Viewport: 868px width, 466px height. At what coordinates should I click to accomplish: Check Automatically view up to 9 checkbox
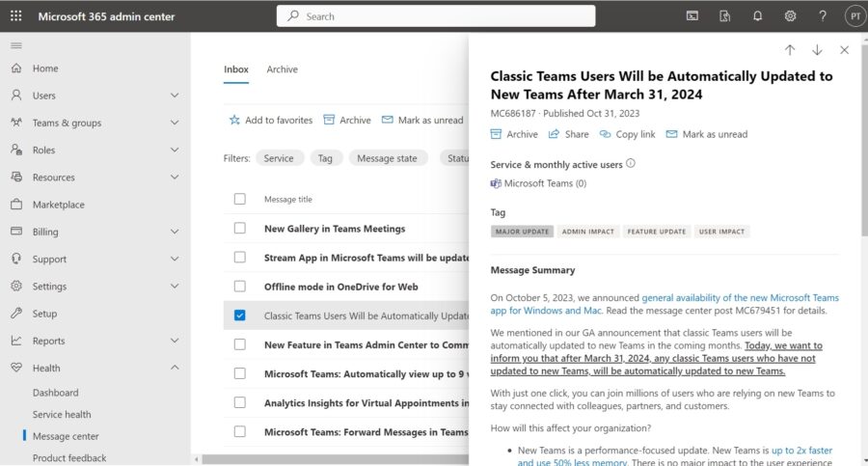240,373
